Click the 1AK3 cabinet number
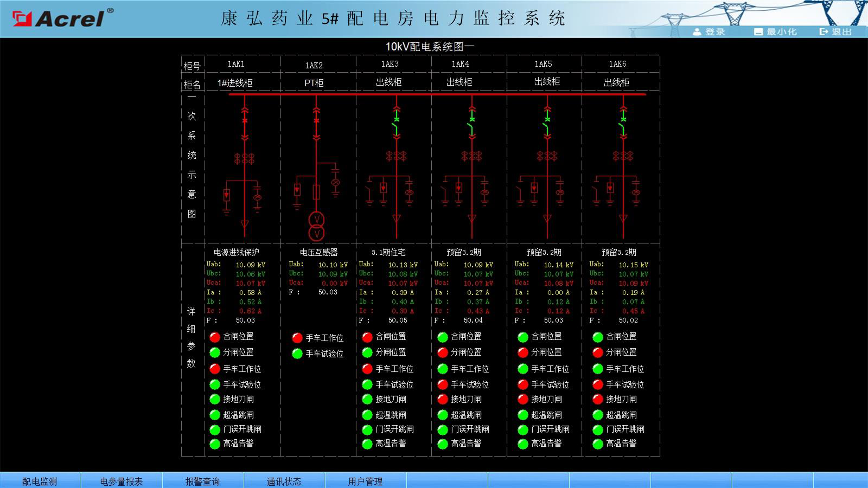The height and width of the screenshot is (488, 868). click(390, 64)
